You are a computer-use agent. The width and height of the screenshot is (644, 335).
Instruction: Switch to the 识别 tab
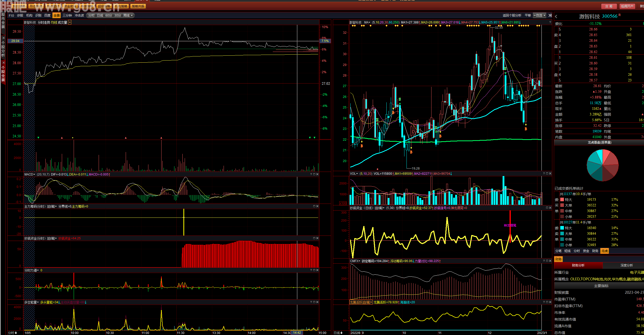coord(38,15)
